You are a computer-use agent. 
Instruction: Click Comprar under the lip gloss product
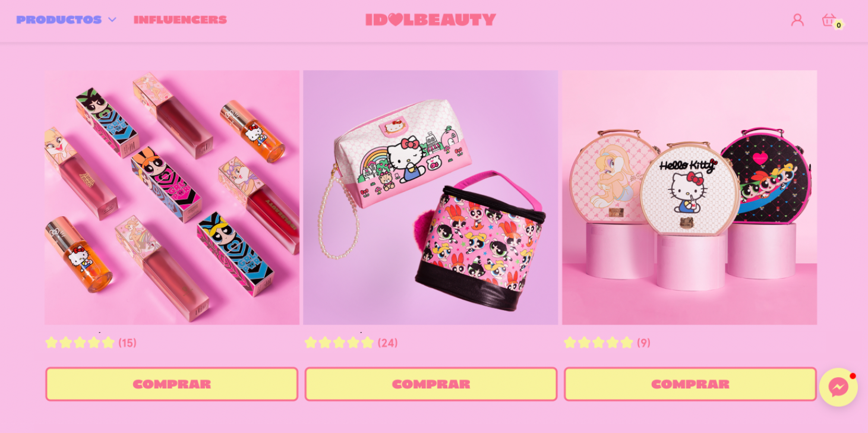point(172,384)
